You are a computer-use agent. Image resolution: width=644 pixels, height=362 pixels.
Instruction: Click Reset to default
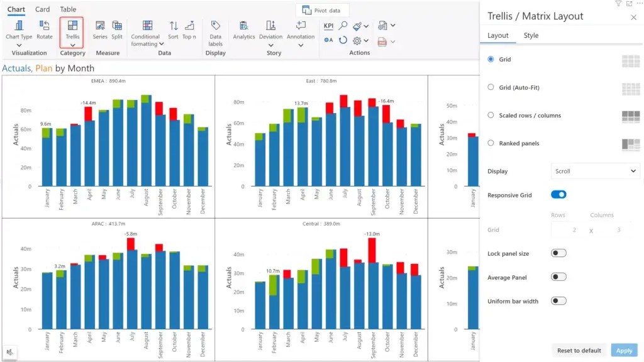pyautogui.click(x=579, y=350)
